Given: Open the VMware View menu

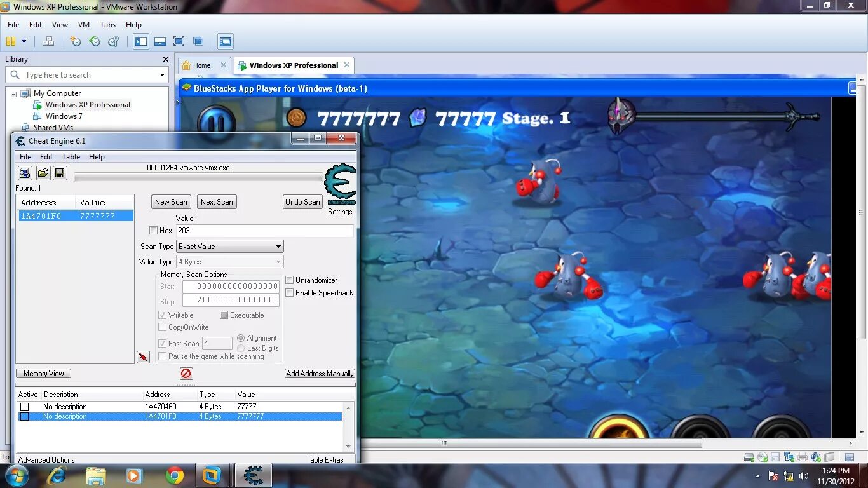Looking at the screenshot, I should coord(60,25).
